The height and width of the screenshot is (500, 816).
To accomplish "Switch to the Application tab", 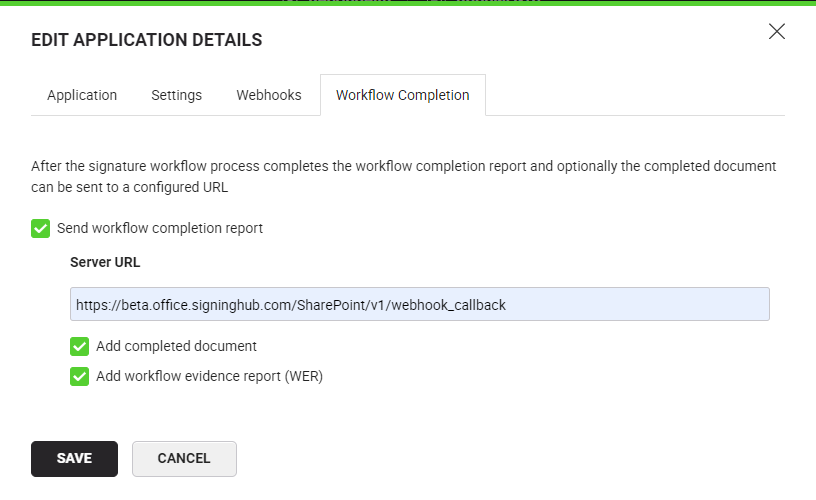I will [x=82, y=95].
